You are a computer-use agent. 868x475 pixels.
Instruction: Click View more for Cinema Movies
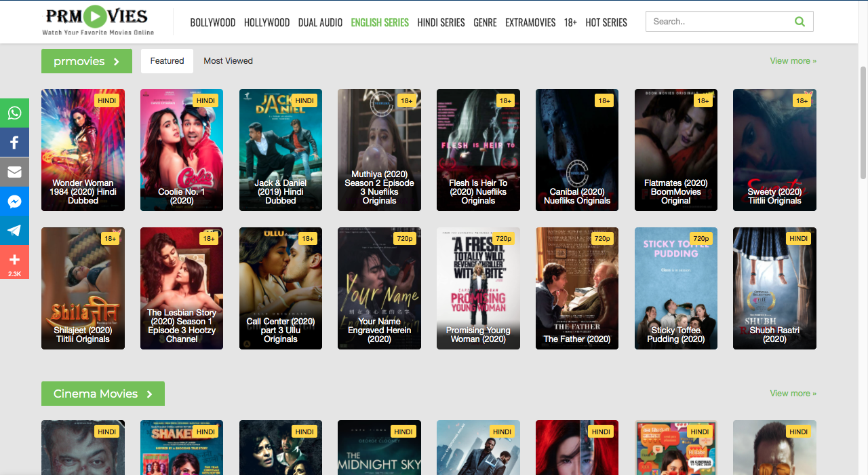click(x=793, y=394)
